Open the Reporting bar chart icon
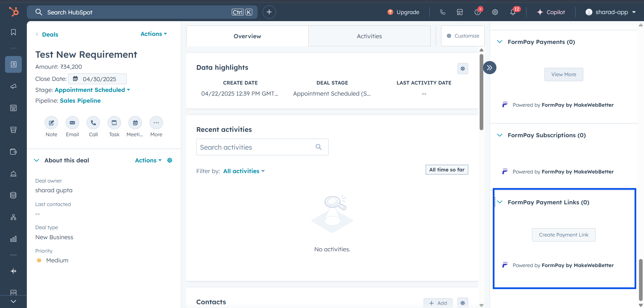644x308 pixels. pyautogui.click(x=13, y=239)
